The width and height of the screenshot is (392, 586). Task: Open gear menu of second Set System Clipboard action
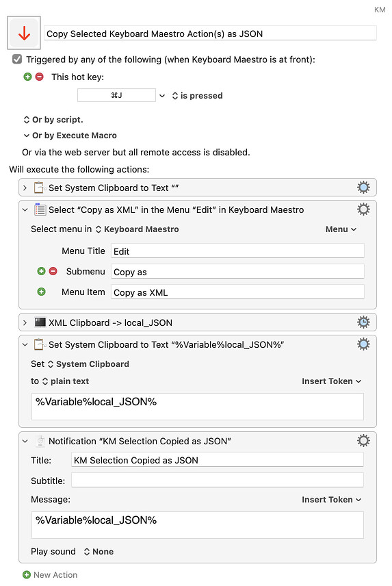coord(363,344)
